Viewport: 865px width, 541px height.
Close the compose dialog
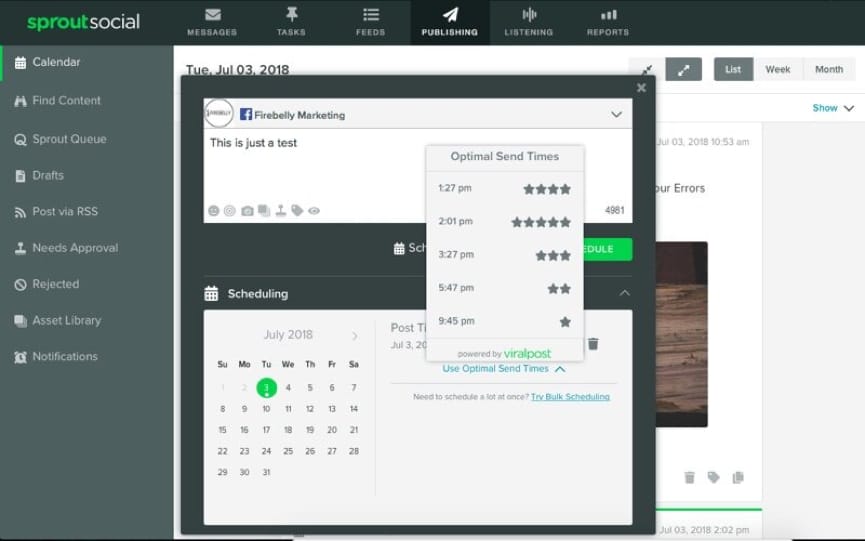641,88
